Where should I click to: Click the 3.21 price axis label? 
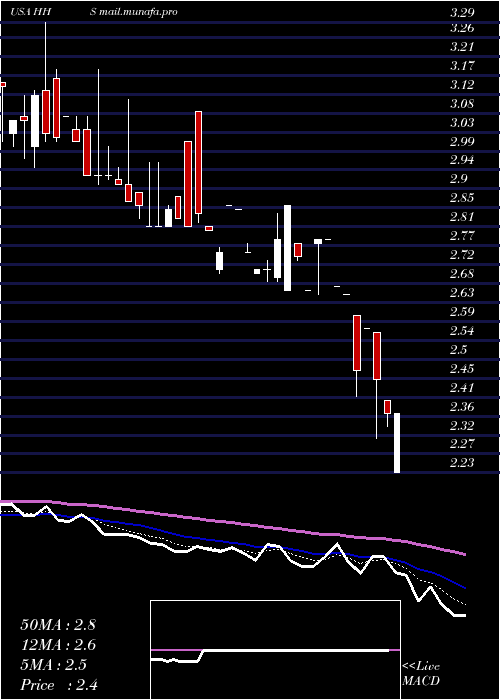(x=462, y=47)
